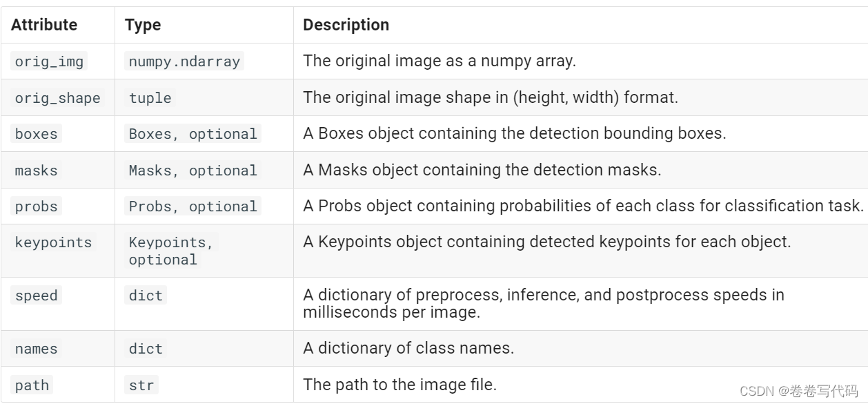Select the orig_img attribute code label

(x=49, y=61)
